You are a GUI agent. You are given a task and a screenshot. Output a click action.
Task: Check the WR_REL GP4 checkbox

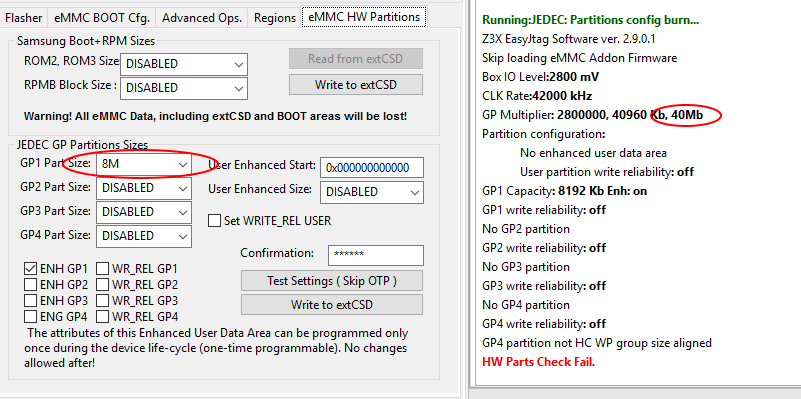click(103, 316)
